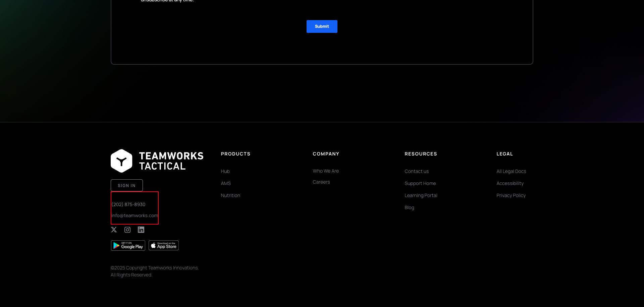Open the AMS product link
The image size is (644, 307).
click(226, 183)
